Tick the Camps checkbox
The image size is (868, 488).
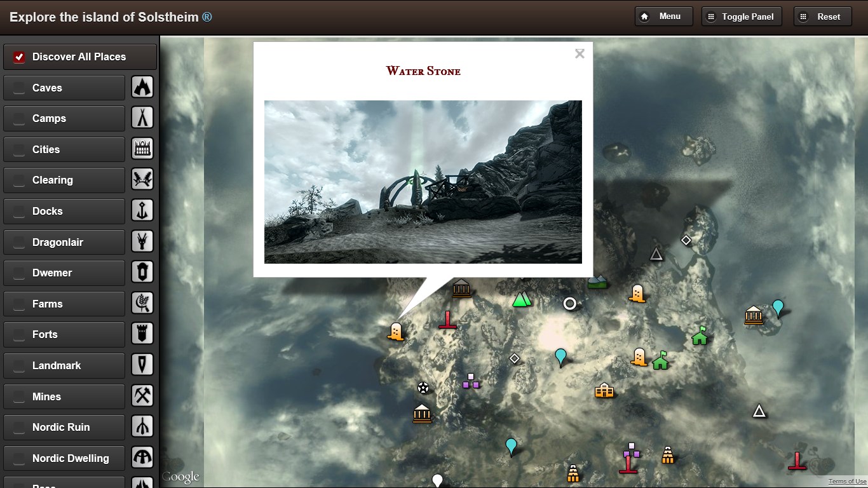(x=19, y=119)
